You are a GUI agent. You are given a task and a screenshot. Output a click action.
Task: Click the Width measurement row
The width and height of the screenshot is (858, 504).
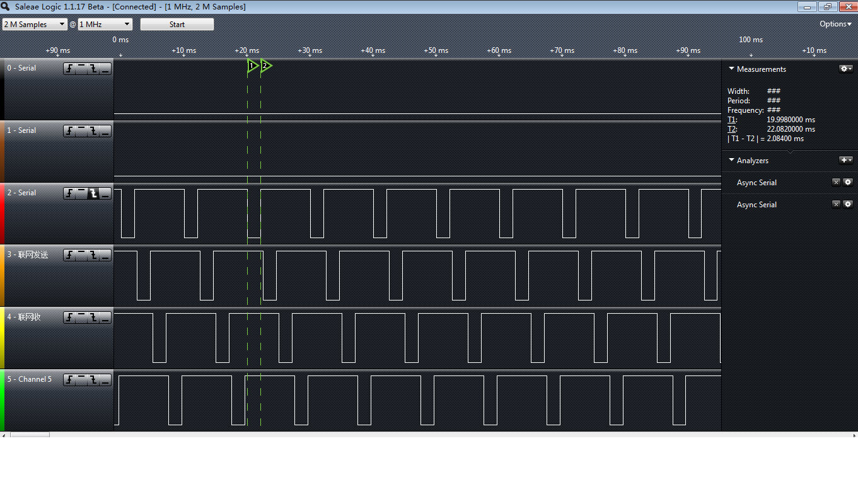click(x=754, y=91)
